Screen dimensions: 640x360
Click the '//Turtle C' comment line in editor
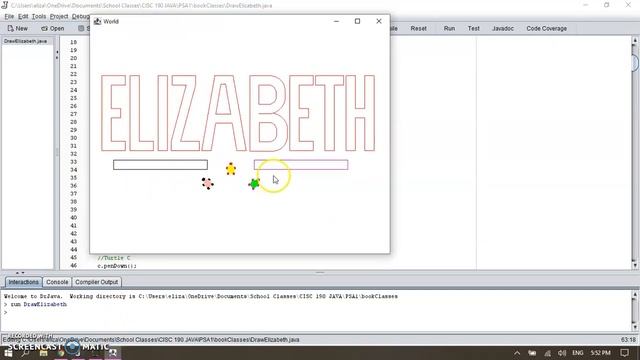114,258
